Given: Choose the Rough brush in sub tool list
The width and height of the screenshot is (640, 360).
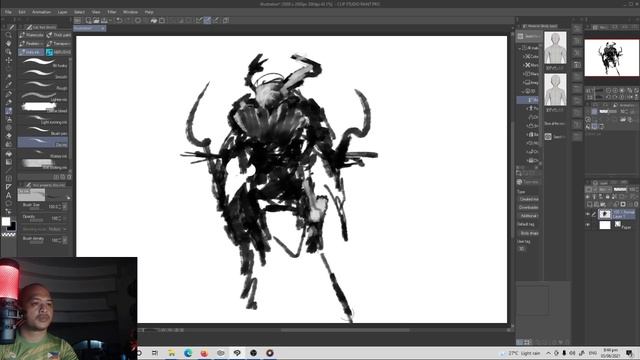Looking at the screenshot, I should click(x=43, y=85).
